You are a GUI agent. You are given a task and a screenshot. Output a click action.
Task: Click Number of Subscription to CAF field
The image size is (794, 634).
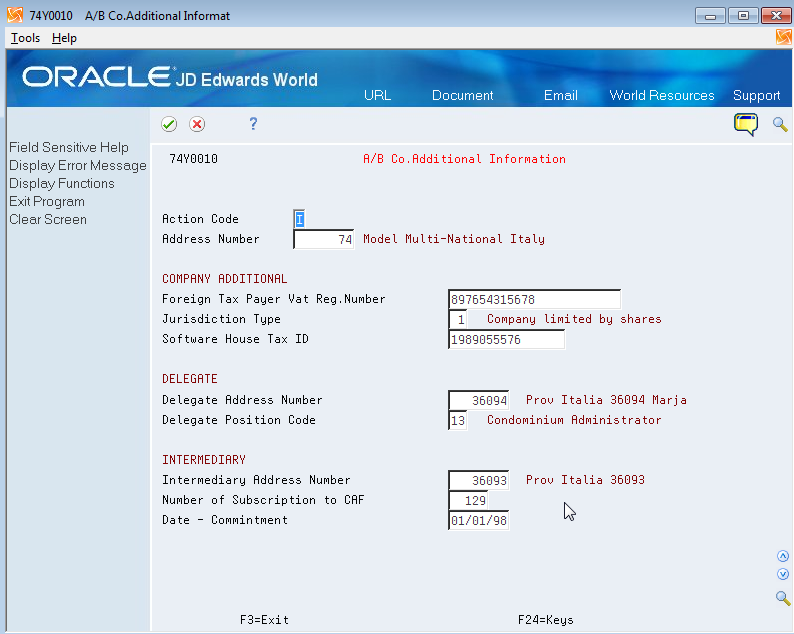[x=468, y=500]
